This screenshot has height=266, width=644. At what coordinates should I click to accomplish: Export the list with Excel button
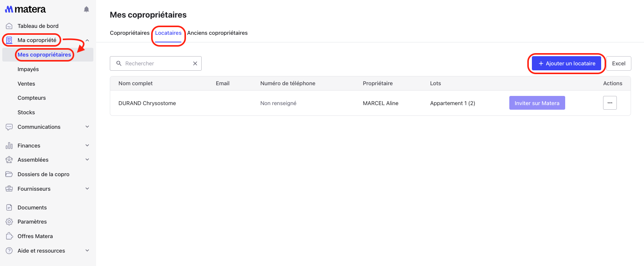click(x=618, y=63)
